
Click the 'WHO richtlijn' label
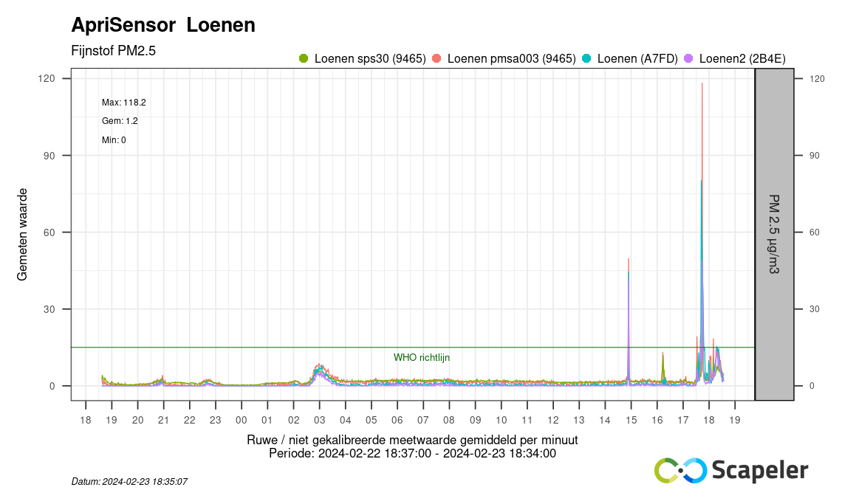pos(422,357)
